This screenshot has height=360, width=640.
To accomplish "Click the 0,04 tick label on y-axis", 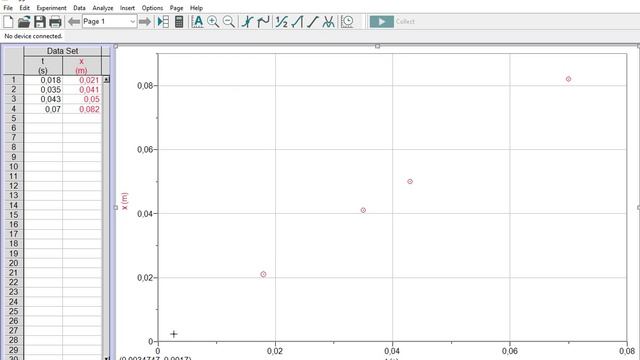I will tap(144, 213).
